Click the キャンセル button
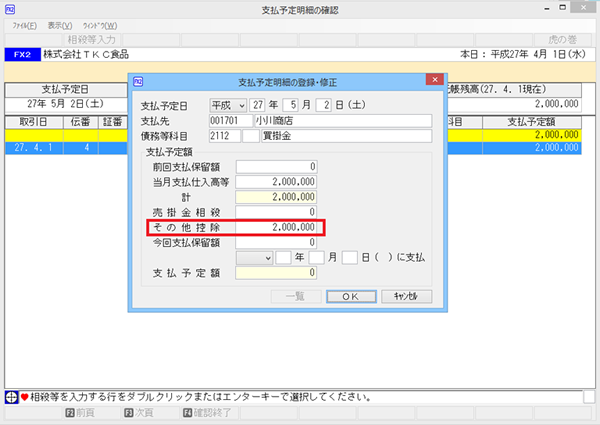The width and height of the screenshot is (600, 425). [407, 296]
